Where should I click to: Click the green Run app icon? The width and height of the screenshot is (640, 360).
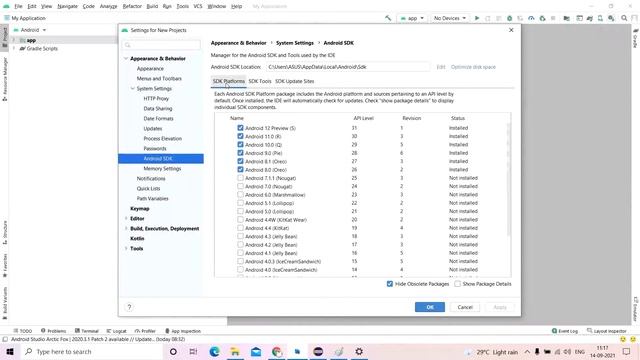point(477,18)
